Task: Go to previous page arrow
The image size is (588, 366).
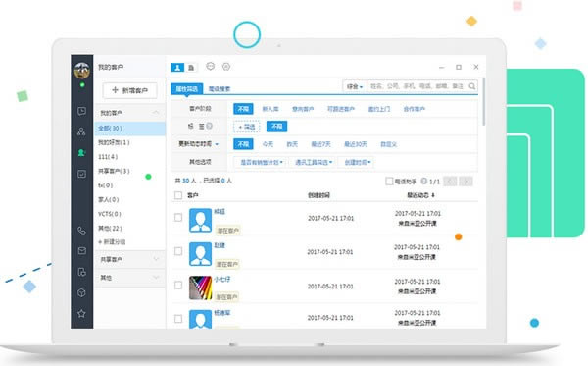Action: pos(450,182)
